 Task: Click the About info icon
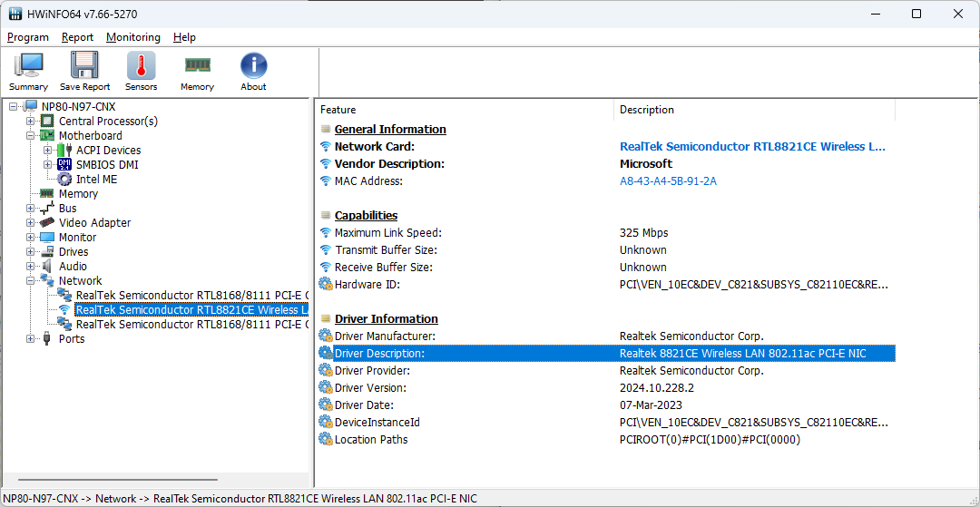(x=254, y=65)
